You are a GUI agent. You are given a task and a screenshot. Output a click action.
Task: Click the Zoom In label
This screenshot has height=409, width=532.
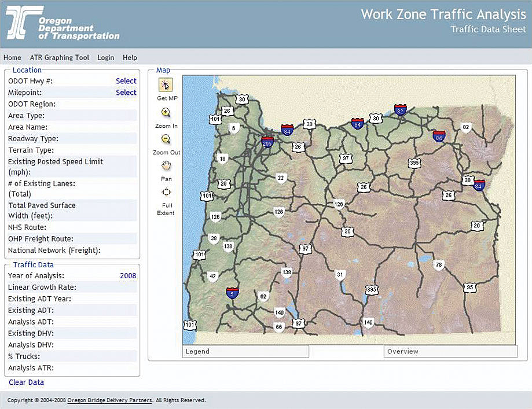(166, 126)
